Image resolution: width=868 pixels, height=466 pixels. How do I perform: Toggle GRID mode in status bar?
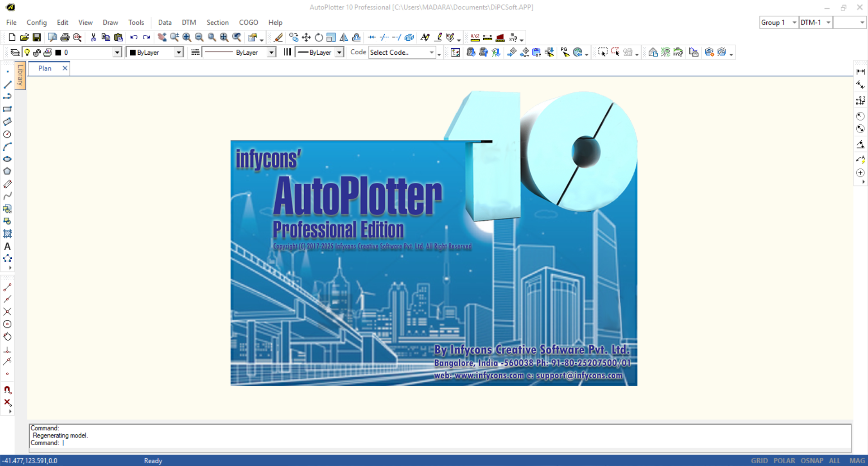tap(759, 461)
